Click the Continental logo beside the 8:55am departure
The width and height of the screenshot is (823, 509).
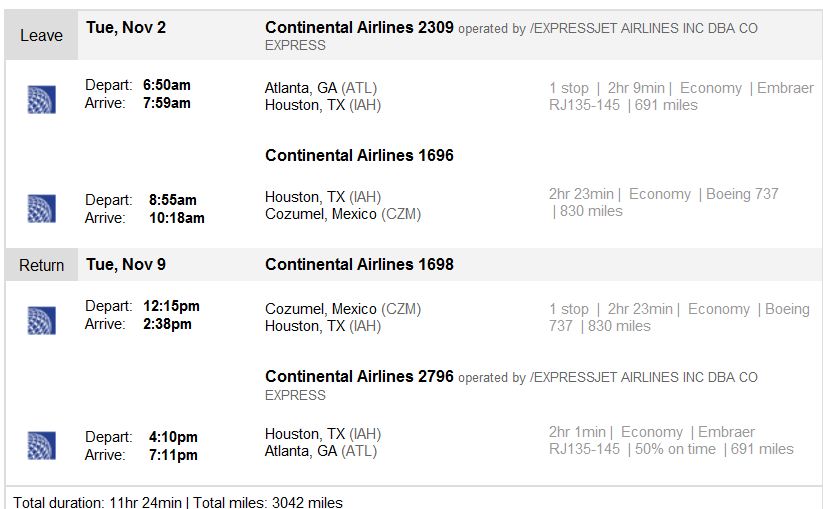[x=41, y=208]
